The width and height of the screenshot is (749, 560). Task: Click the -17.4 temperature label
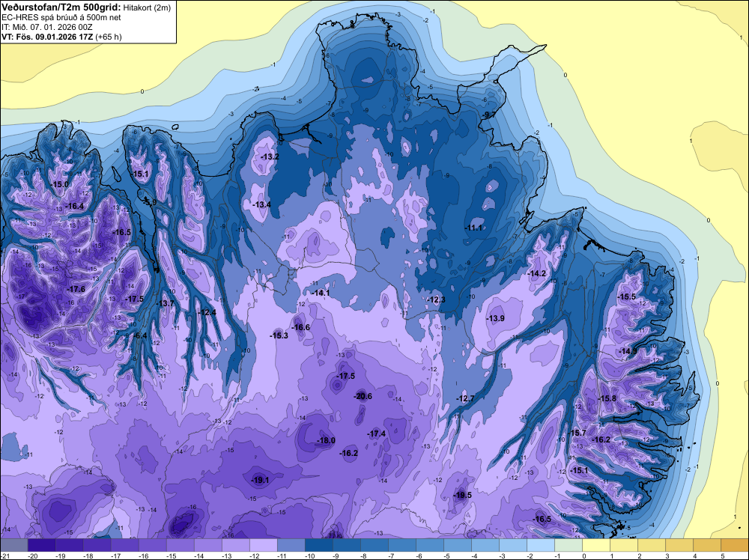377,434
